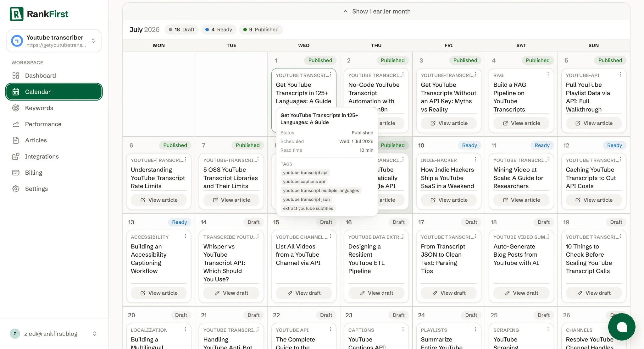Select Calendar in the sidebar
Viewport: 644px width, 349px height.
(54, 92)
